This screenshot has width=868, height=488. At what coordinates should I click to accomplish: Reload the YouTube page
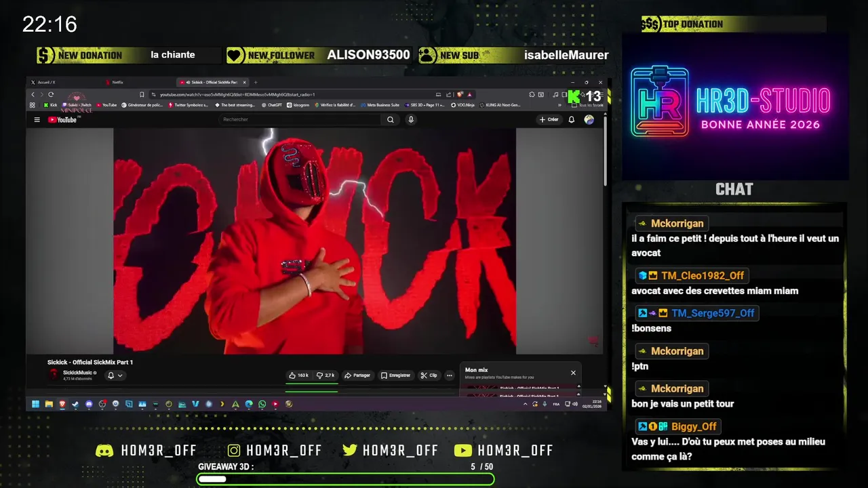point(51,94)
